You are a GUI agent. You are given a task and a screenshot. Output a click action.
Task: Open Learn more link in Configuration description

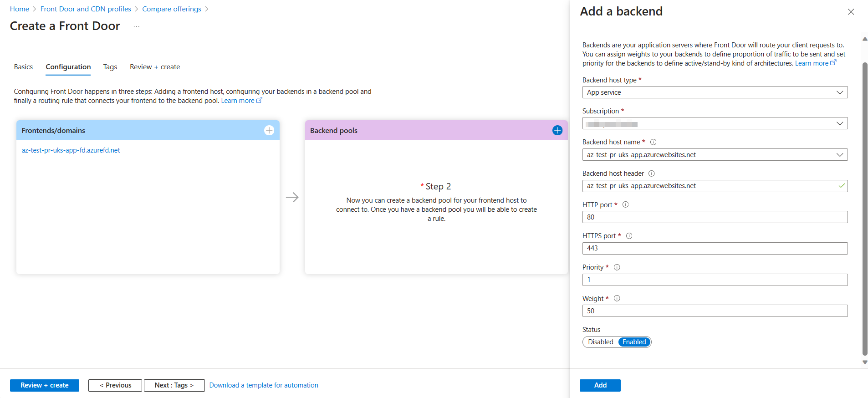[x=241, y=101]
